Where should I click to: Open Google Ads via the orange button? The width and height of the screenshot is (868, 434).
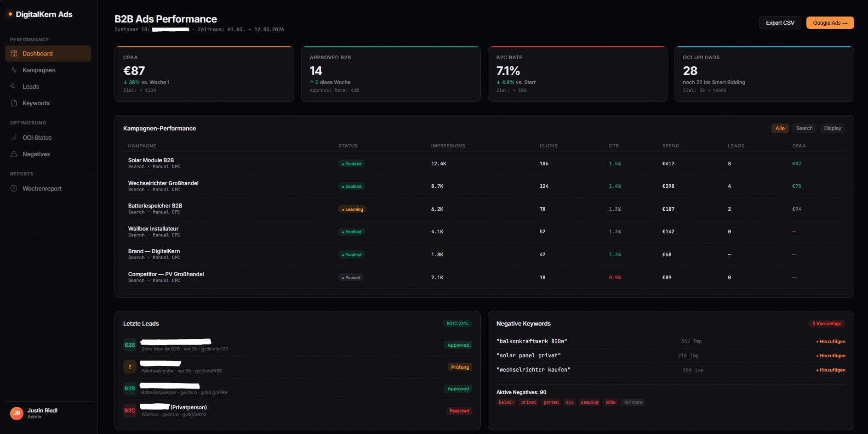coord(830,23)
